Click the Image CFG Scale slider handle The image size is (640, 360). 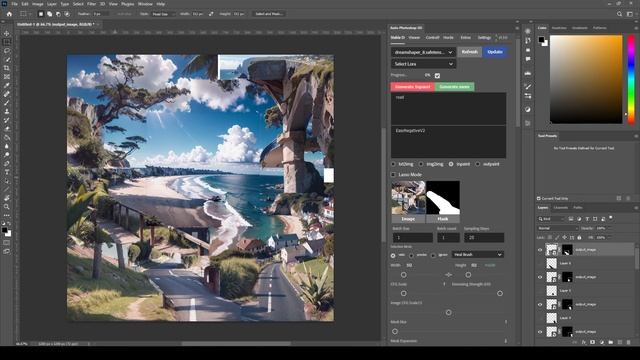click(x=449, y=313)
